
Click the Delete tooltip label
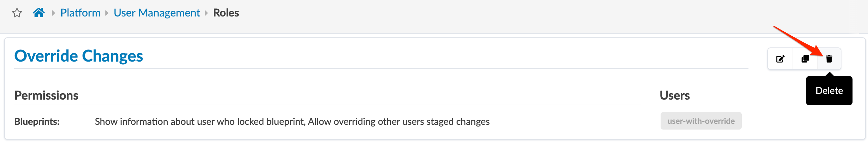coord(829,91)
